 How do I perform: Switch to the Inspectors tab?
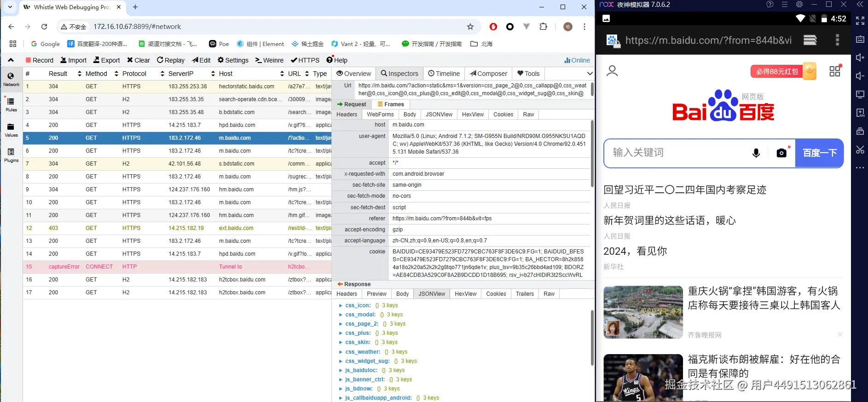(x=399, y=74)
